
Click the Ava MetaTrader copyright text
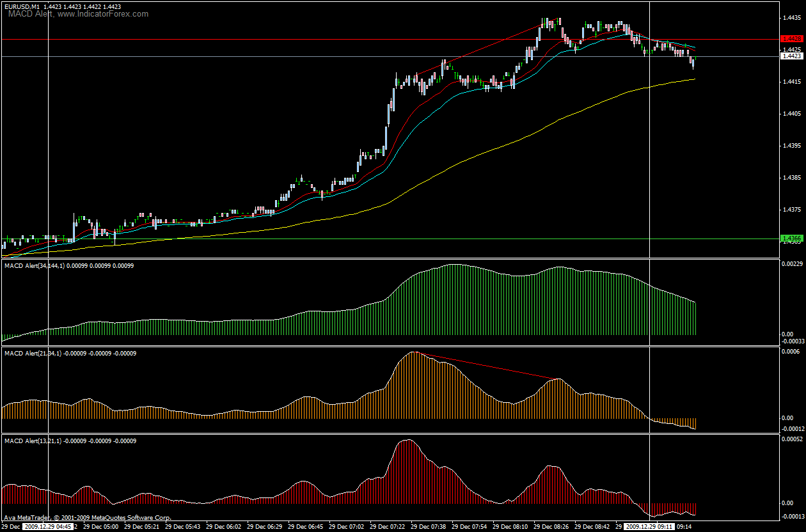pos(88,517)
